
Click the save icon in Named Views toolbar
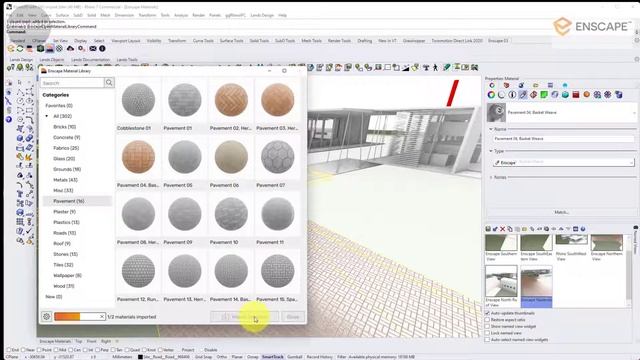(x=488, y=229)
